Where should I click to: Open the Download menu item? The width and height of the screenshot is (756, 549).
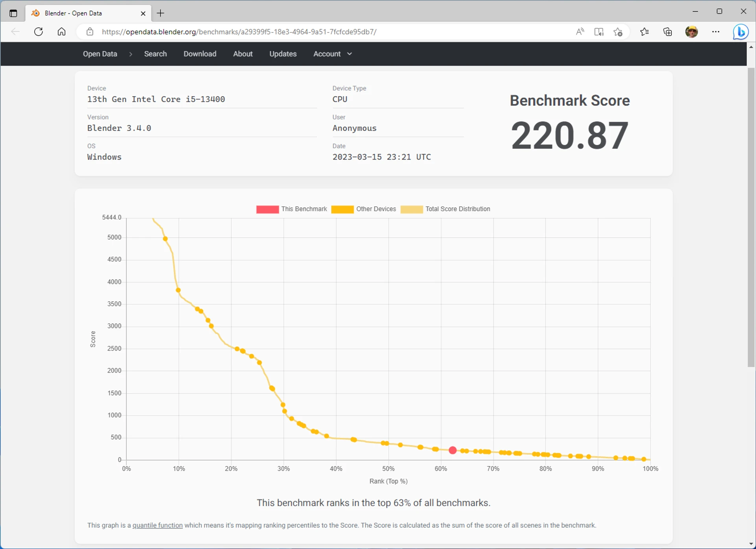pyautogui.click(x=200, y=54)
